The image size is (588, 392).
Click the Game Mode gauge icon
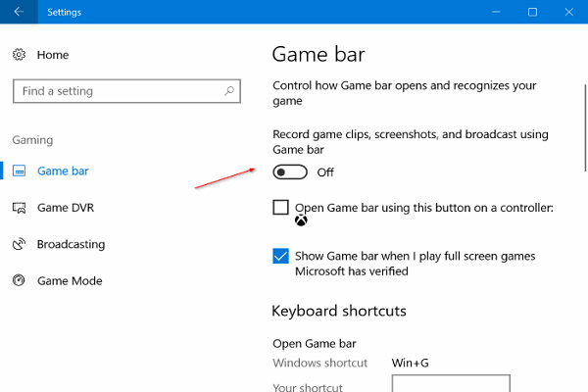(19, 280)
